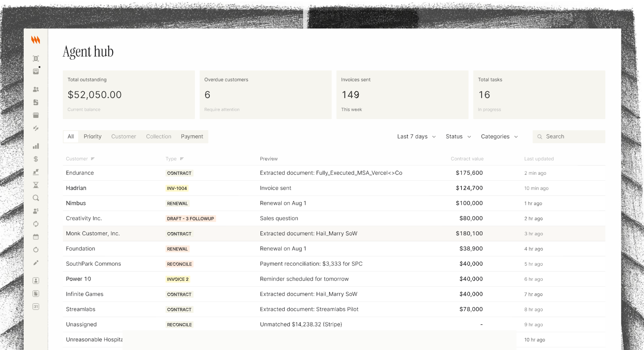Click the magnifying glass icon in the sidebar

pyautogui.click(x=36, y=198)
